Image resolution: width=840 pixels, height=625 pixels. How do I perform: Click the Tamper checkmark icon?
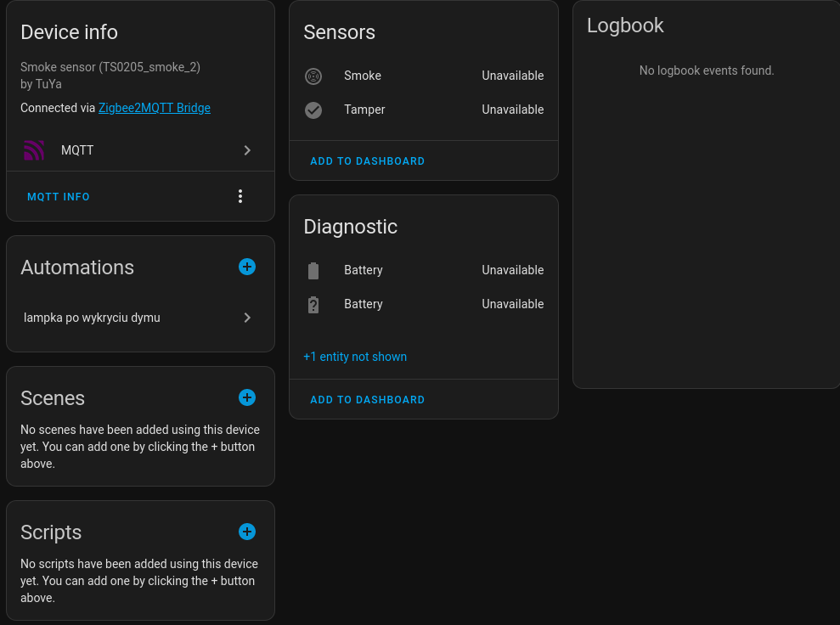(x=313, y=110)
